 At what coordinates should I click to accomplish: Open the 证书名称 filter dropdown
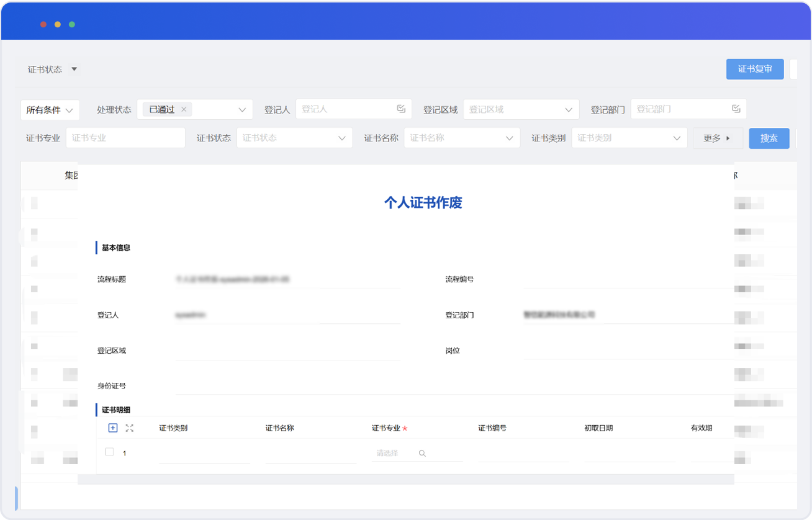[x=510, y=138]
